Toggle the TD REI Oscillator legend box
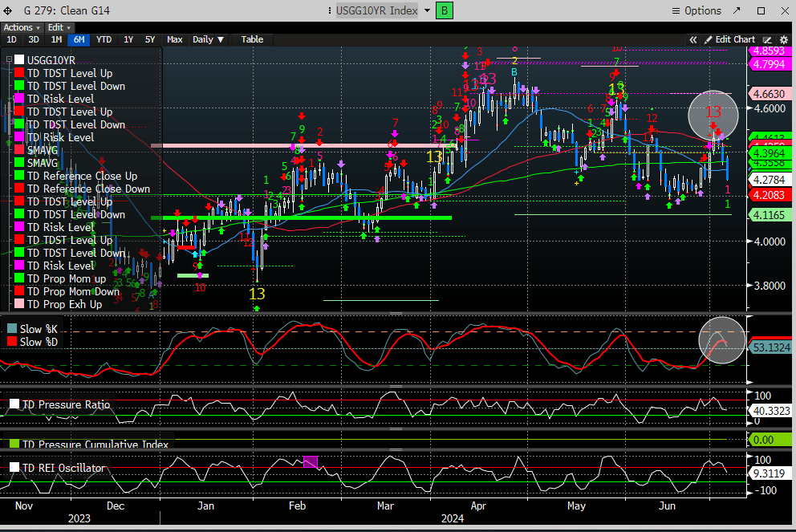The height and width of the screenshot is (532, 796). (x=14, y=468)
